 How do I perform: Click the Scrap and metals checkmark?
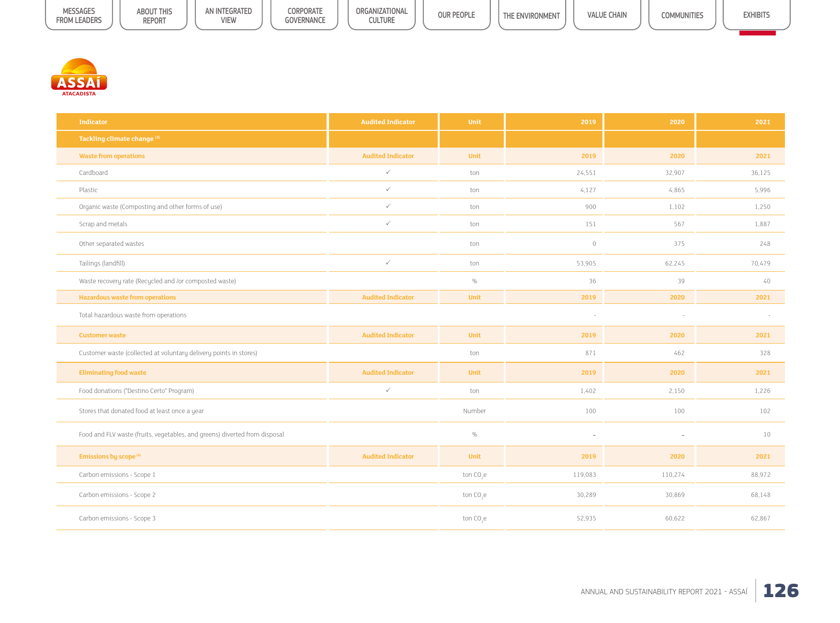[x=388, y=223]
